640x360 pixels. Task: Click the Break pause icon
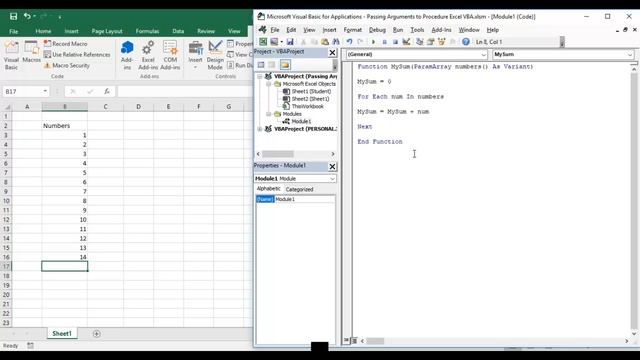(x=384, y=42)
